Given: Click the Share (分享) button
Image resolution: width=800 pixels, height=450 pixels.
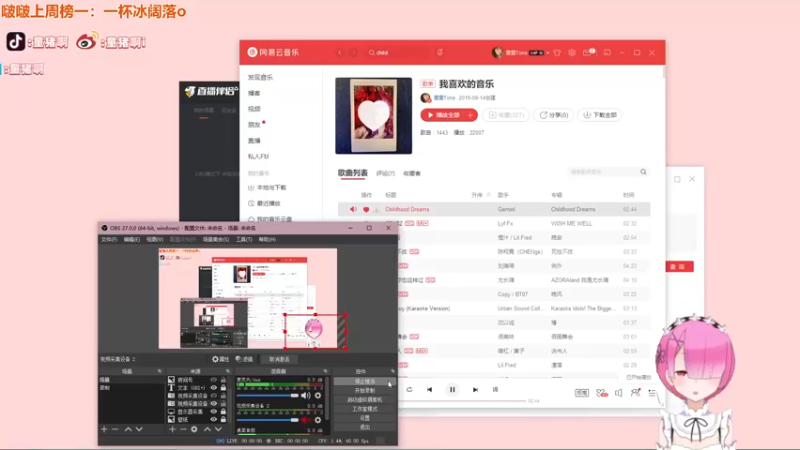Looking at the screenshot, I should [x=554, y=115].
